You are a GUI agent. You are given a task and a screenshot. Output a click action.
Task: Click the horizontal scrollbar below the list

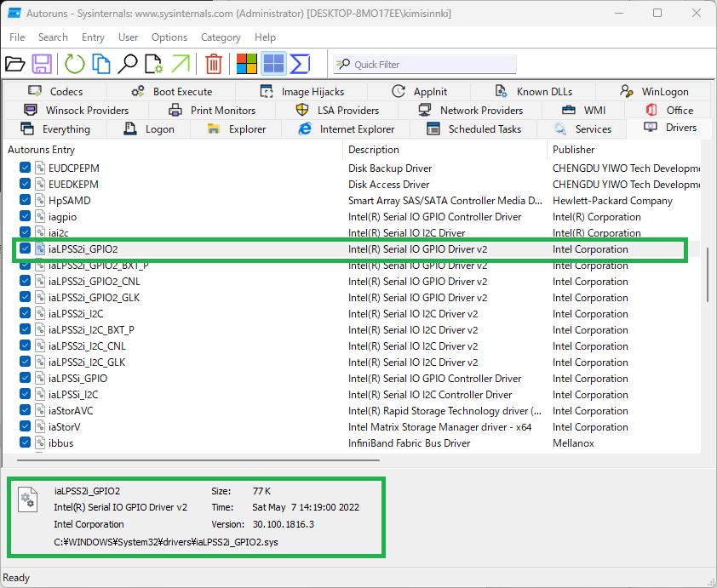(198, 460)
